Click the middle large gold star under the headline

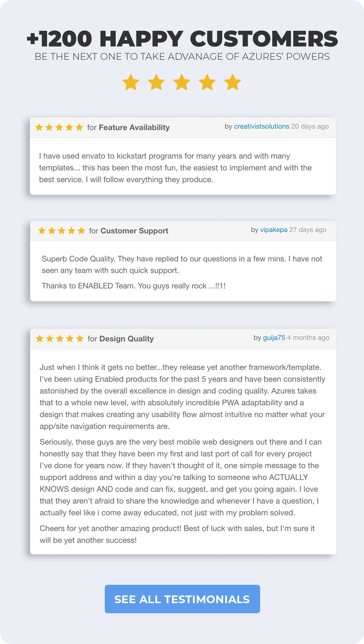[182, 82]
